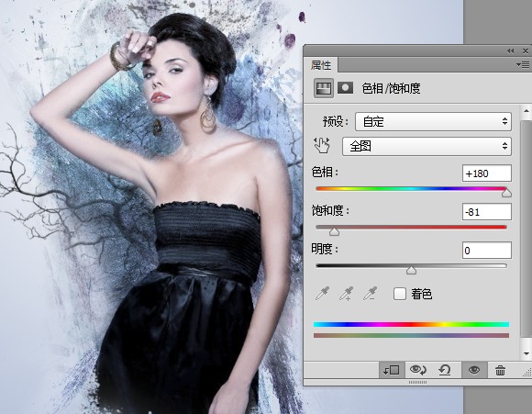Activate the on-image targeted adjustment hand tool

(x=322, y=146)
